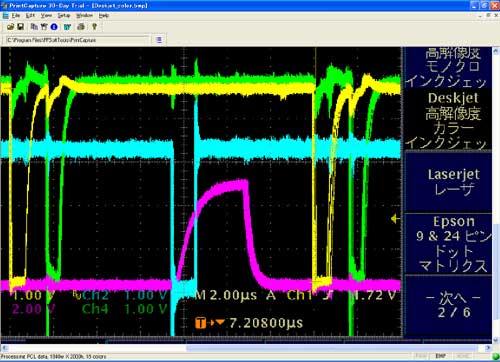Open the File menu

point(16,15)
